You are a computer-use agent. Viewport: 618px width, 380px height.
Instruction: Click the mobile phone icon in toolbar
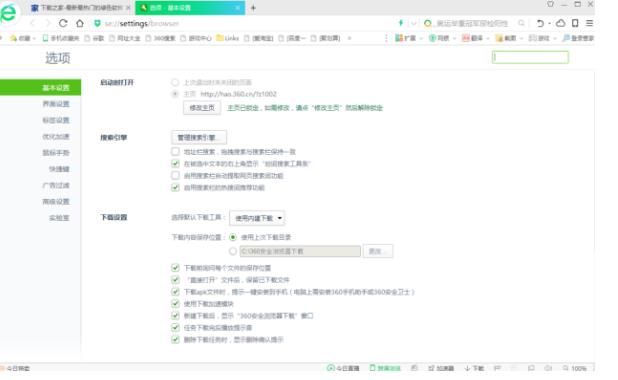click(x=575, y=23)
